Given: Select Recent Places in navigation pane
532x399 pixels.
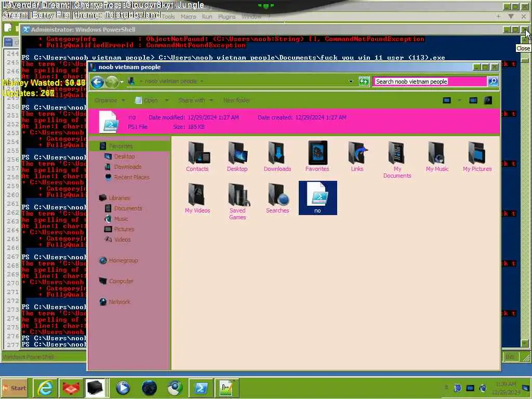Looking at the screenshot, I should tap(127, 177).
